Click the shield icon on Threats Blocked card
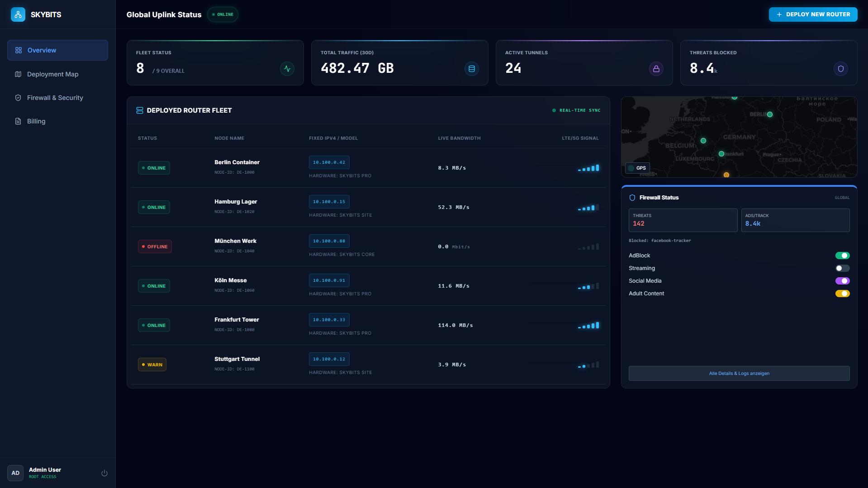Viewport: 868px width, 488px height. coord(841,69)
